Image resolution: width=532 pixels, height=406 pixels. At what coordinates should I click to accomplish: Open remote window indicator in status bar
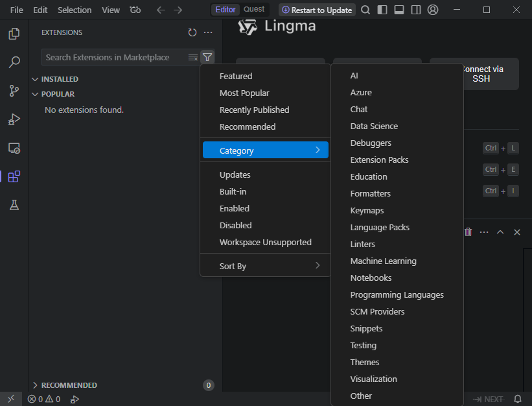pos(11,399)
